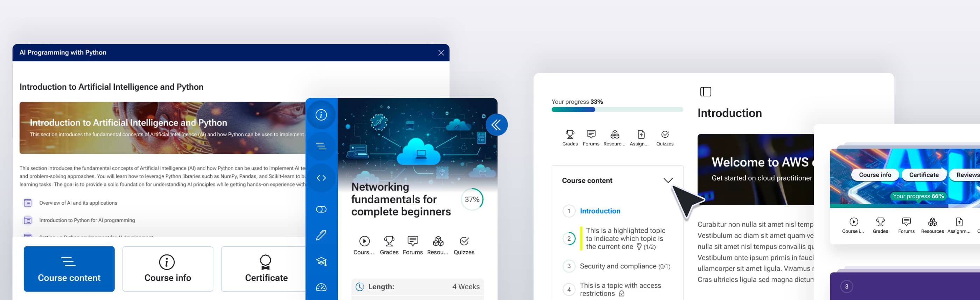Click the 4 Weeks length value
Screen dimensions: 980x300
(x=465, y=287)
